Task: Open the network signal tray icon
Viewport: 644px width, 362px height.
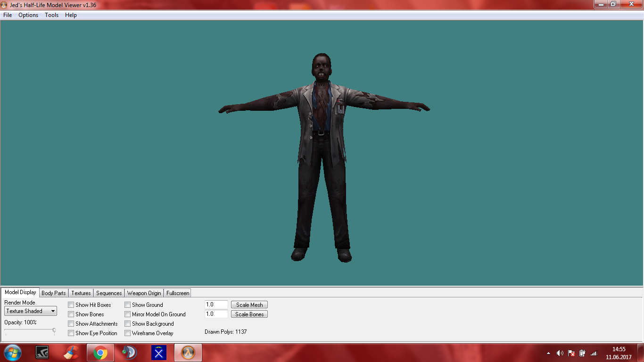Action: (x=594, y=353)
